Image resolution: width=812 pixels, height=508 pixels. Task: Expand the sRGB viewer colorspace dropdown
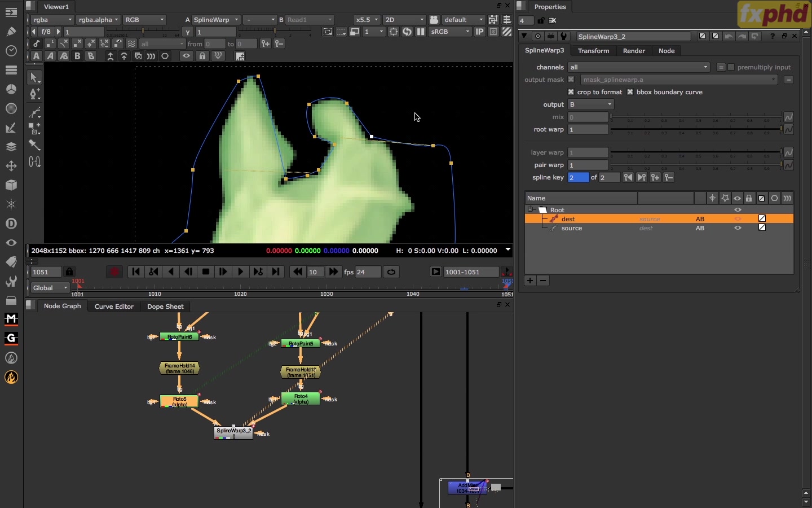tap(451, 32)
